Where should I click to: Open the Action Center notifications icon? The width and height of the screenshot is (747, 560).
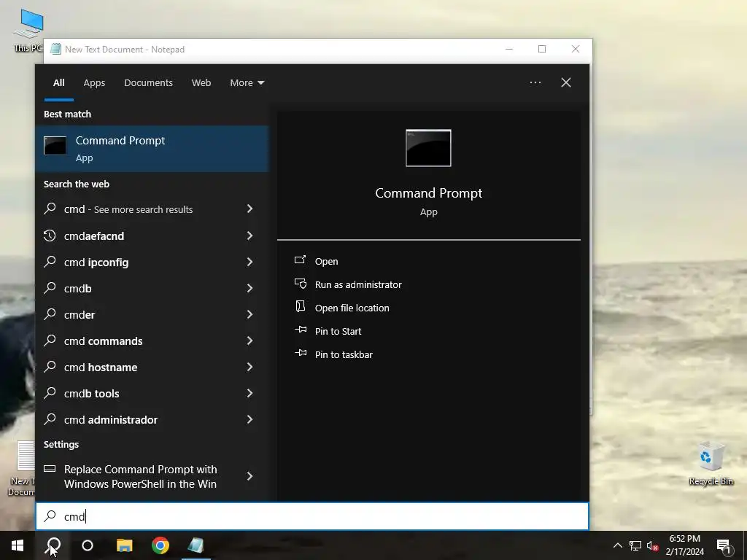(724, 546)
